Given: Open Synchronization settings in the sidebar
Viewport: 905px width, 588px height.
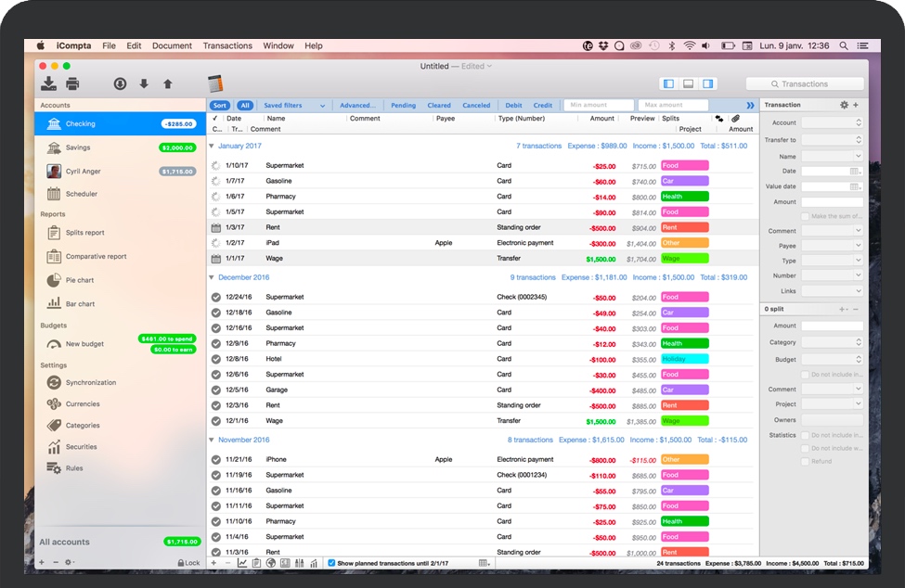Looking at the screenshot, I should [90, 382].
